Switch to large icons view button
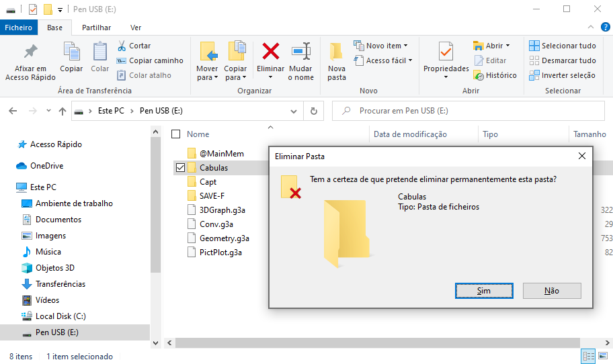This screenshot has width=613, height=364. click(603, 357)
